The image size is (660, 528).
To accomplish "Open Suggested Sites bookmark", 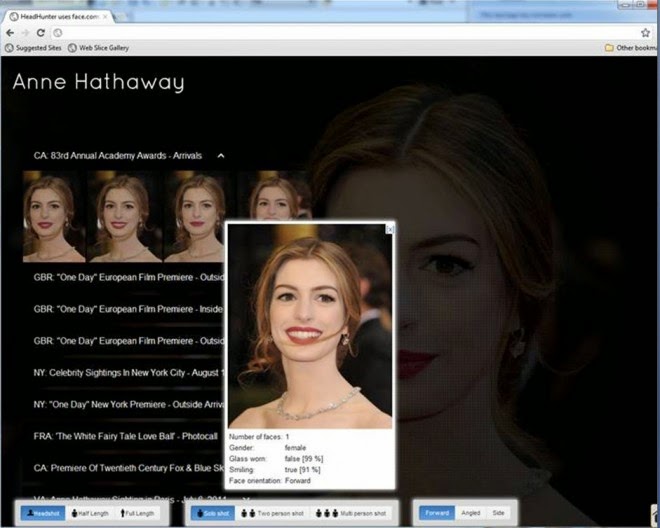I will (33, 48).
